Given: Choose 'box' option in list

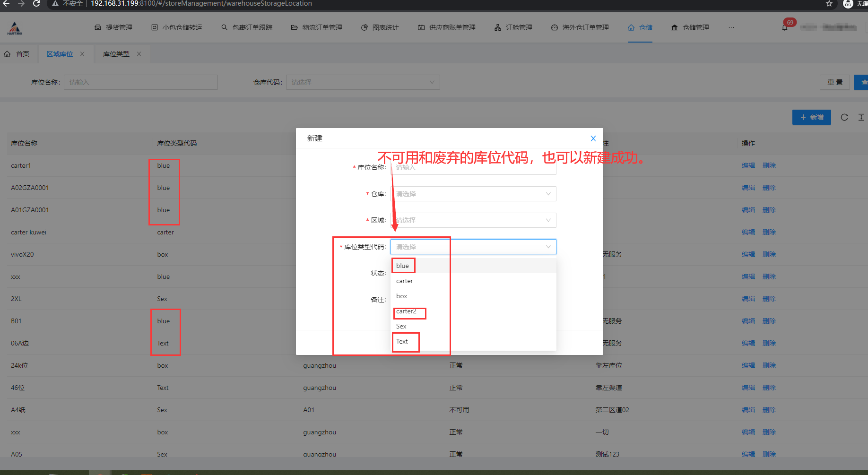Looking at the screenshot, I should pyautogui.click(x=402, y=296).
